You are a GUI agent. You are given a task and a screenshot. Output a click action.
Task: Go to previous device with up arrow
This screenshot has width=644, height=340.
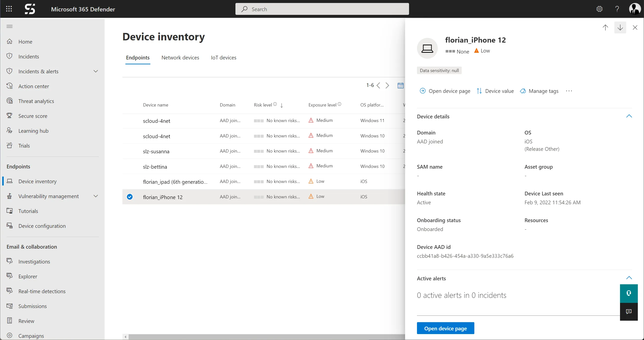coord(605,27)
